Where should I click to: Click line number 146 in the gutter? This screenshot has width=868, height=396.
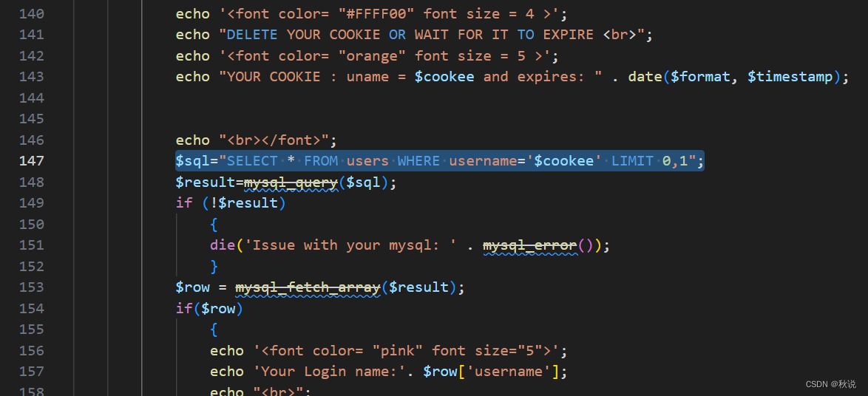pos(32,140)
